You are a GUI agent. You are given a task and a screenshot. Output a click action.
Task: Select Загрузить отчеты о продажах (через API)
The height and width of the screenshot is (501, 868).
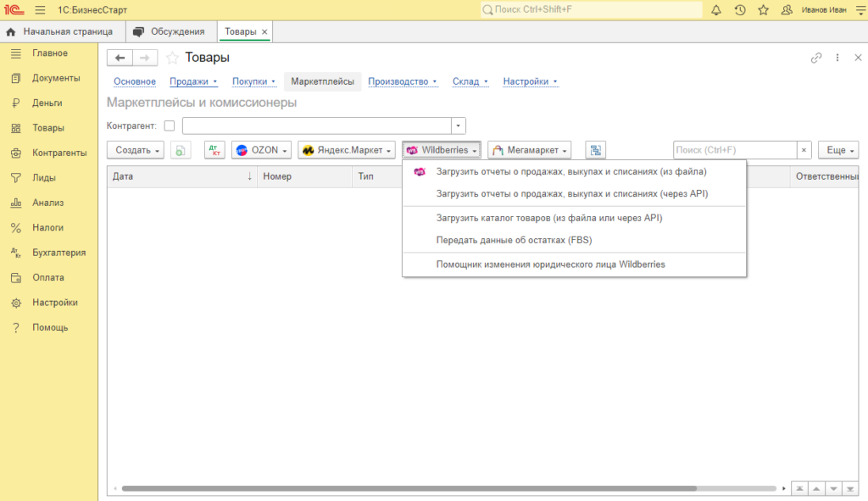574,194
